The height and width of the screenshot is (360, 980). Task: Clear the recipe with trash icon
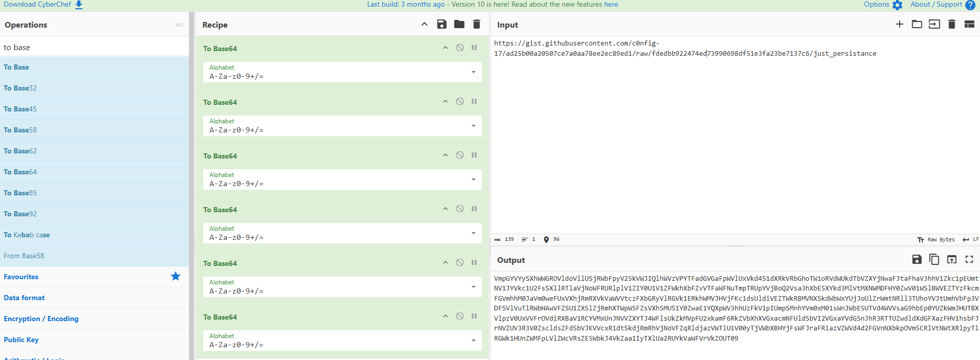click(x=476, y=24)
